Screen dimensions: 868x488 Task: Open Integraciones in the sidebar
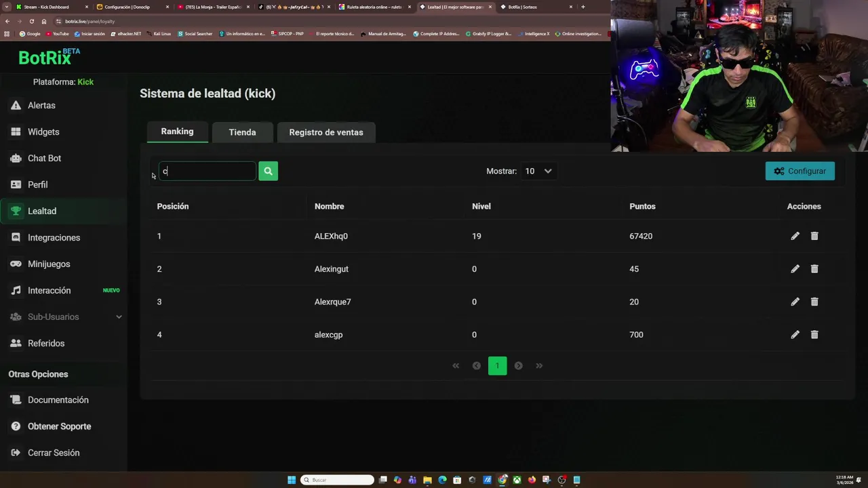pyautogui.click(x=54, y=238)
